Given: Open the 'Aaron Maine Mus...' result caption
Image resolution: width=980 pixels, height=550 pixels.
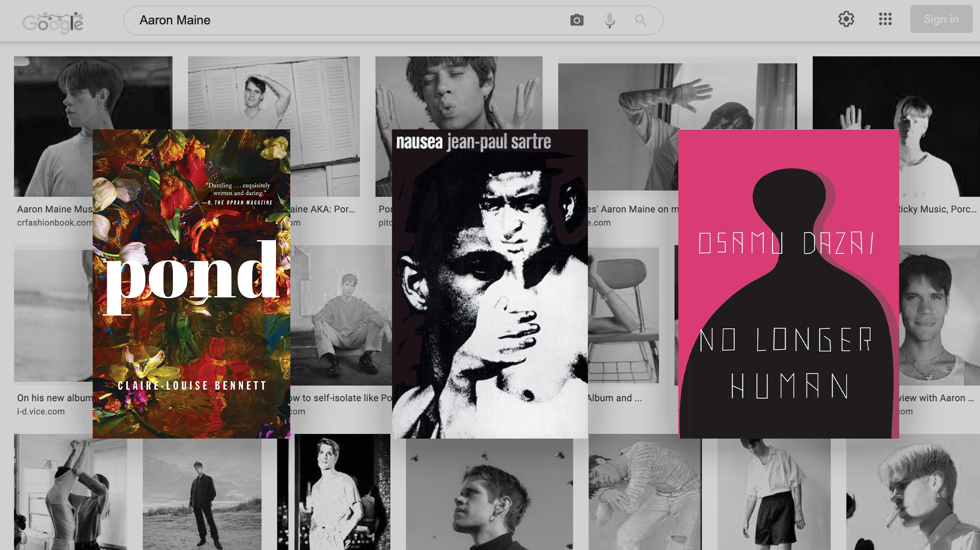Looking at the screenshot, I should click(53, 209).
